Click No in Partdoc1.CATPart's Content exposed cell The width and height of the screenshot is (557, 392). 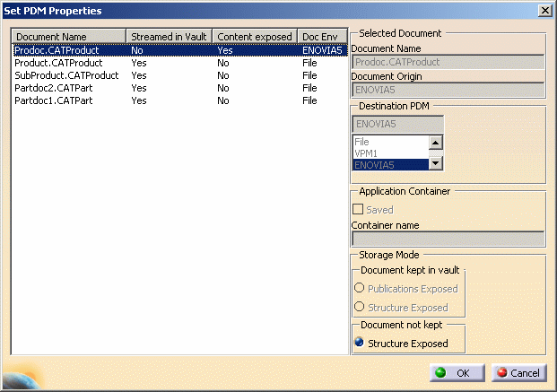223,100
